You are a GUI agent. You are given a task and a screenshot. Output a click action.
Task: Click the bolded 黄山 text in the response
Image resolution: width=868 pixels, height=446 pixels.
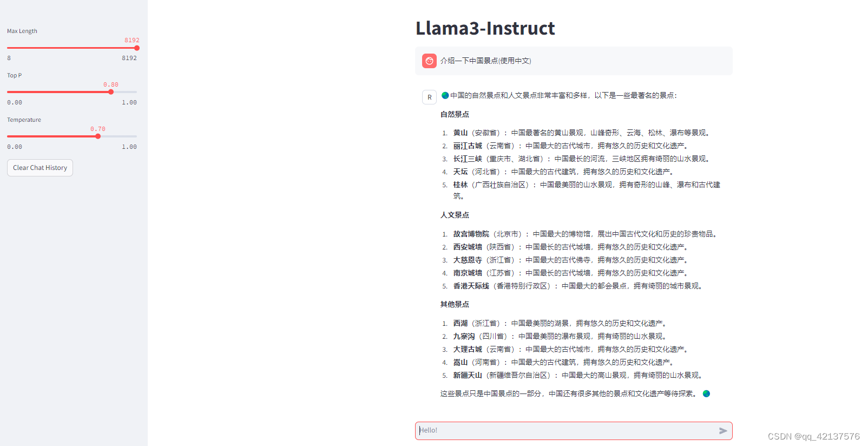point(459,133)
